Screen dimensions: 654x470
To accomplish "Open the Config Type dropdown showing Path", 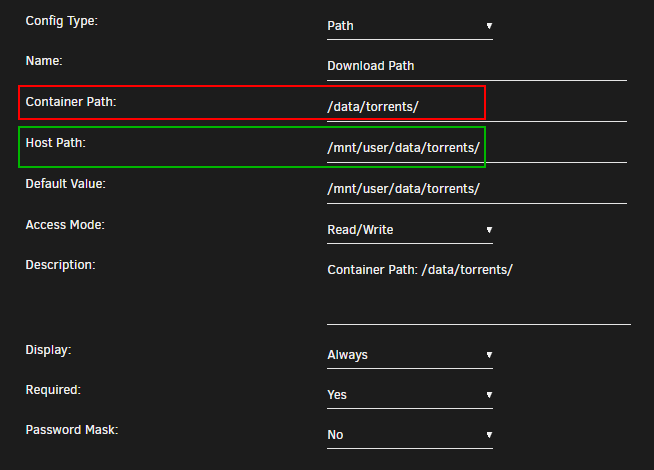I will coord(409,25).
